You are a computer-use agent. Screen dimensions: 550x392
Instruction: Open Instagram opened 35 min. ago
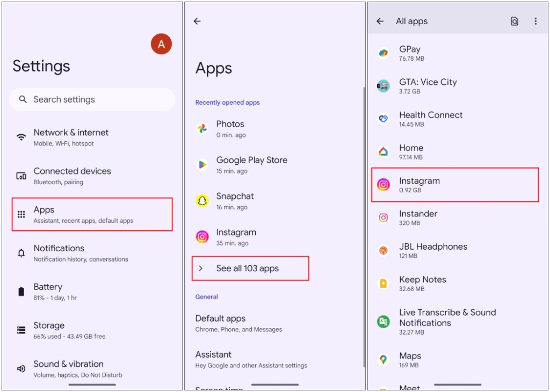(274, 237)
